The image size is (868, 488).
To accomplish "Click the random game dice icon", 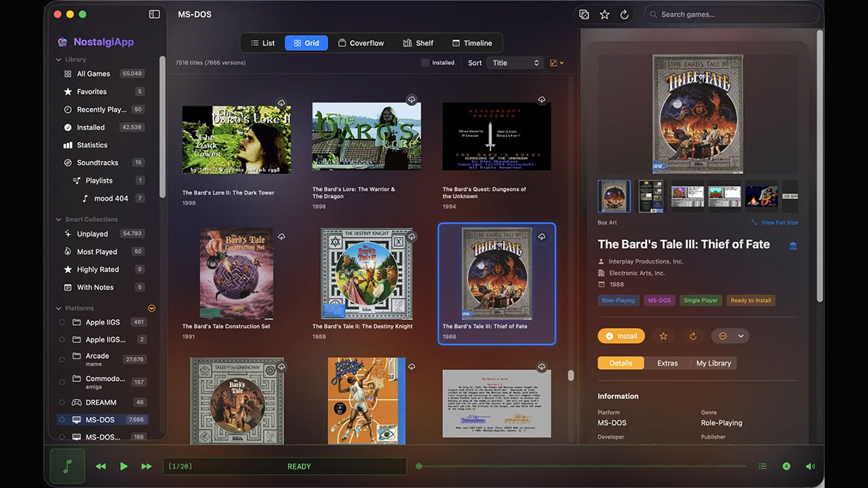I will (x=584, y=14).
